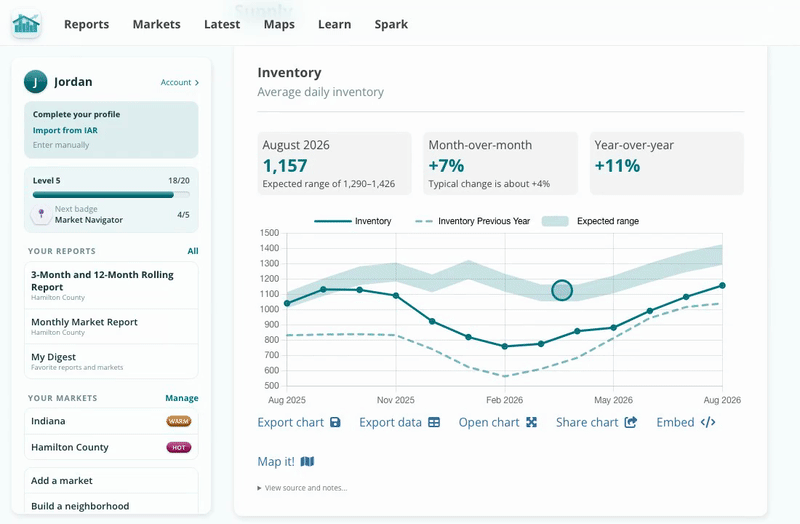Click the Export chart save icon
The width and height of the screenshot is (800, 524).
click(x=335, y=422)
